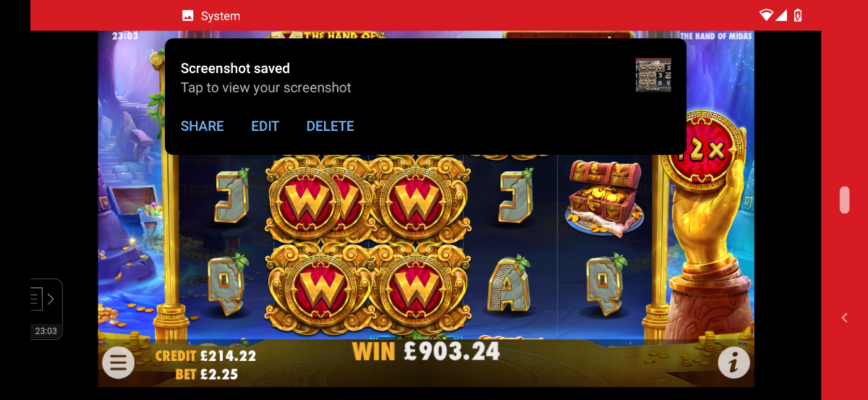Tap the top-left wild W symbol
This screenshot has height=400, width=868.
click(315, 197)
